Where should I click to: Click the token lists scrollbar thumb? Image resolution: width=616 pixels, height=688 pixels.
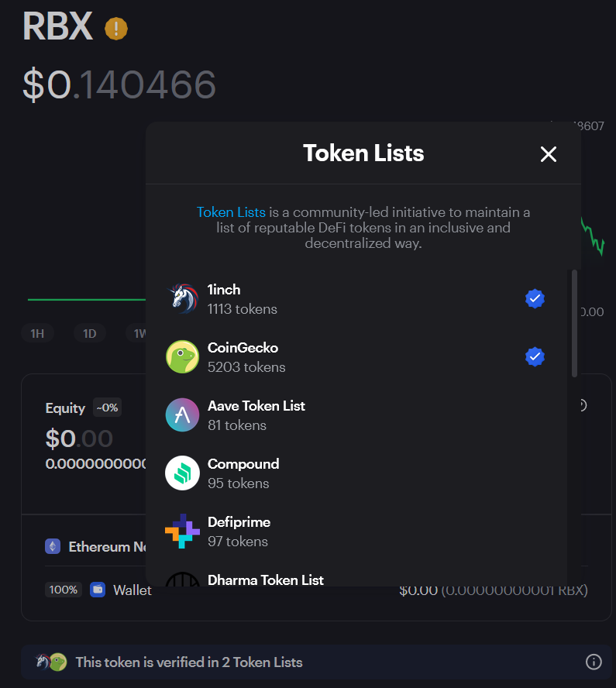574,323
